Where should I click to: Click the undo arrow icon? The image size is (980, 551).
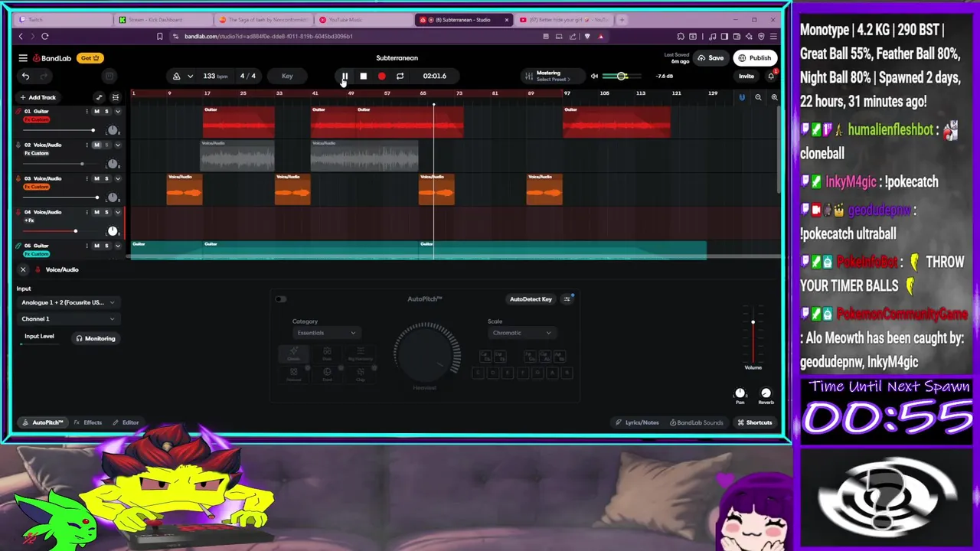(25, 76)
